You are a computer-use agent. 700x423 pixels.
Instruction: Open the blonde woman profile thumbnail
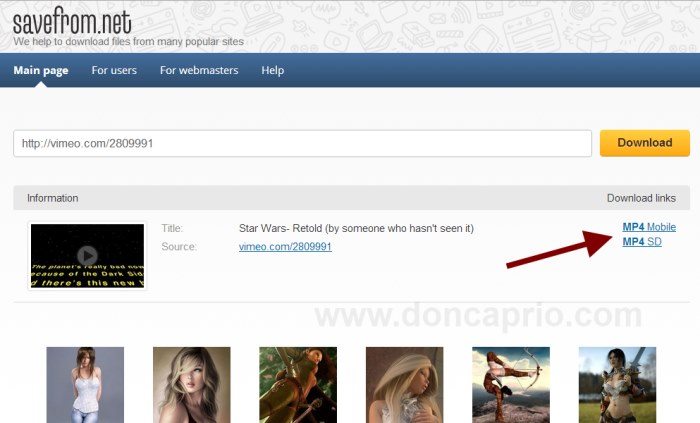pyautogui.click(x=404, y=385)
